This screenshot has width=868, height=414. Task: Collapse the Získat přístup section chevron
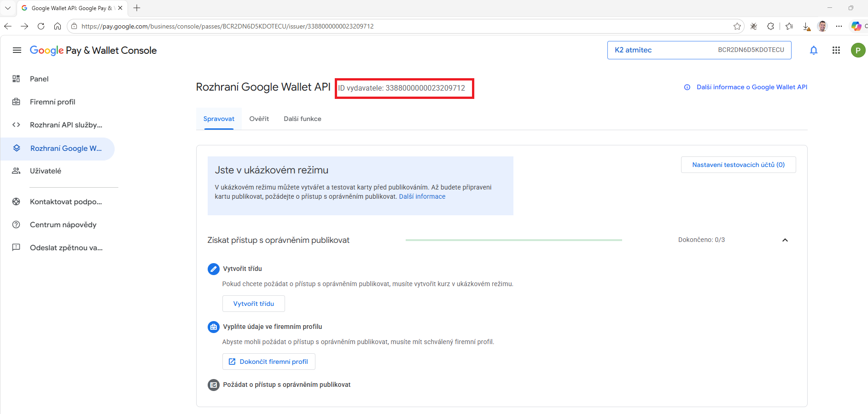[785, 240]
